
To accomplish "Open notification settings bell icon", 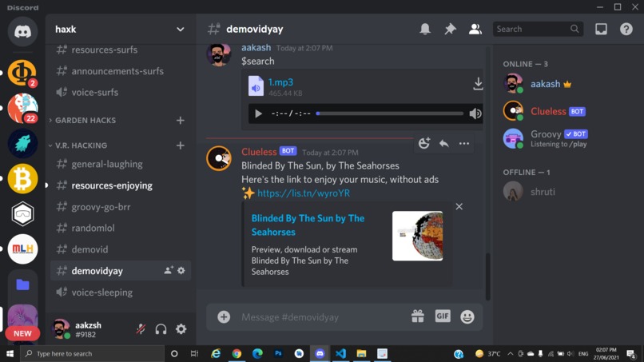I will click(425, 30).
